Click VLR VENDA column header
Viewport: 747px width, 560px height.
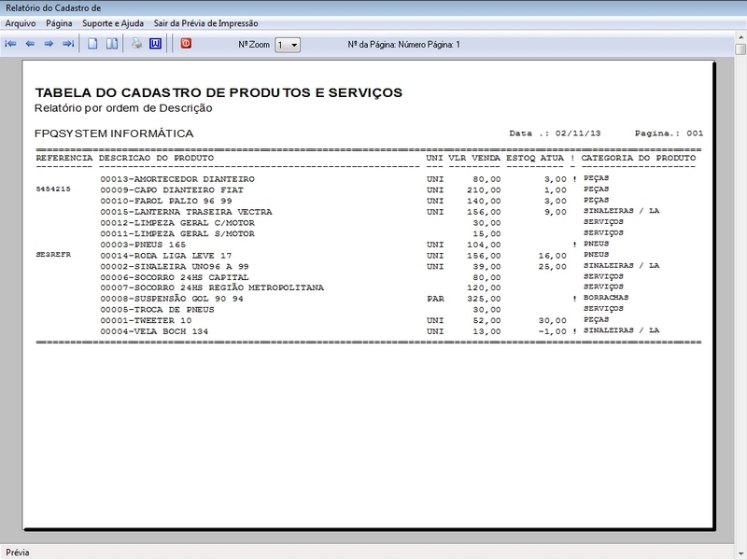pyautogui.click(x=474, y=158)
